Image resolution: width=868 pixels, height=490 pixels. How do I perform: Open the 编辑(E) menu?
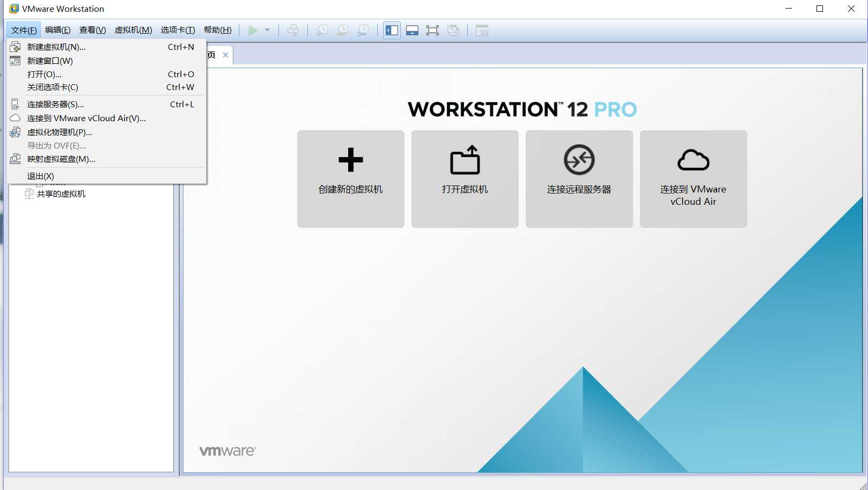click(58, 30)
